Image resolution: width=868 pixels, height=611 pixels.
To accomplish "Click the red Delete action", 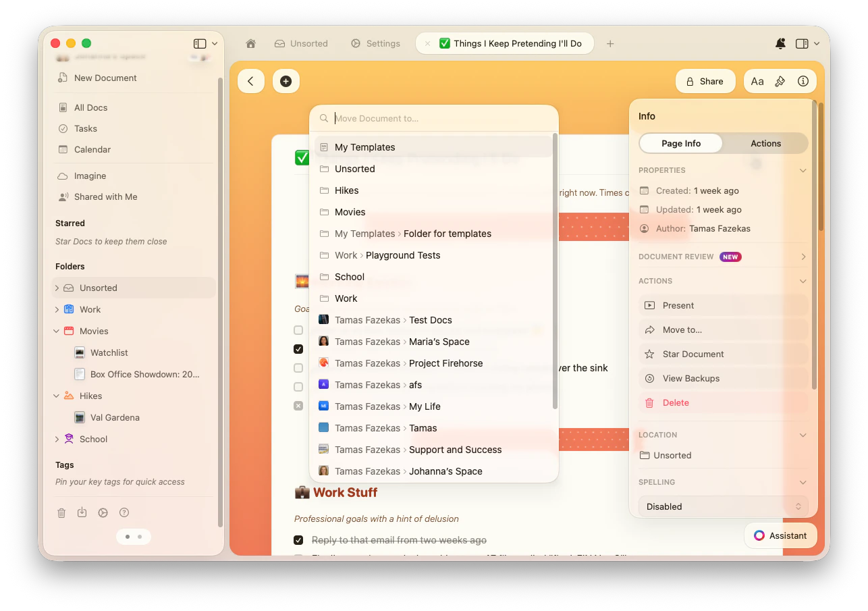I will point(723,402).
